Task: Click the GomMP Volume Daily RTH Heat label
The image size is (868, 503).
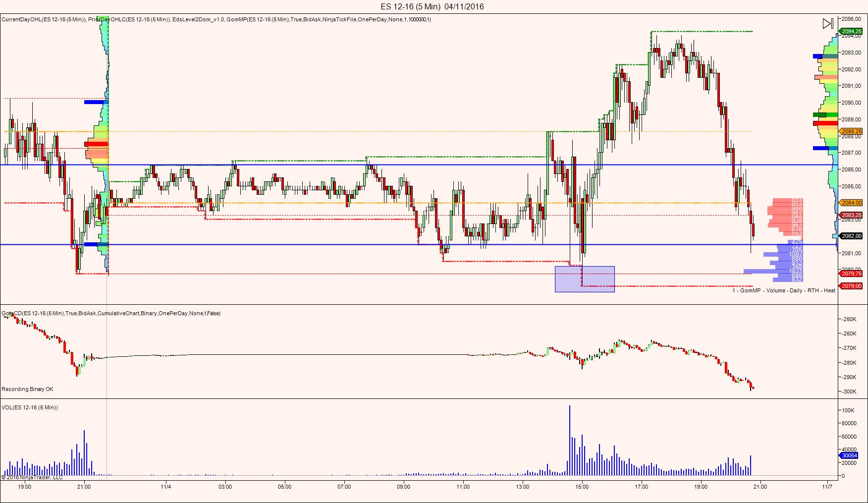Action: [784, 290]
